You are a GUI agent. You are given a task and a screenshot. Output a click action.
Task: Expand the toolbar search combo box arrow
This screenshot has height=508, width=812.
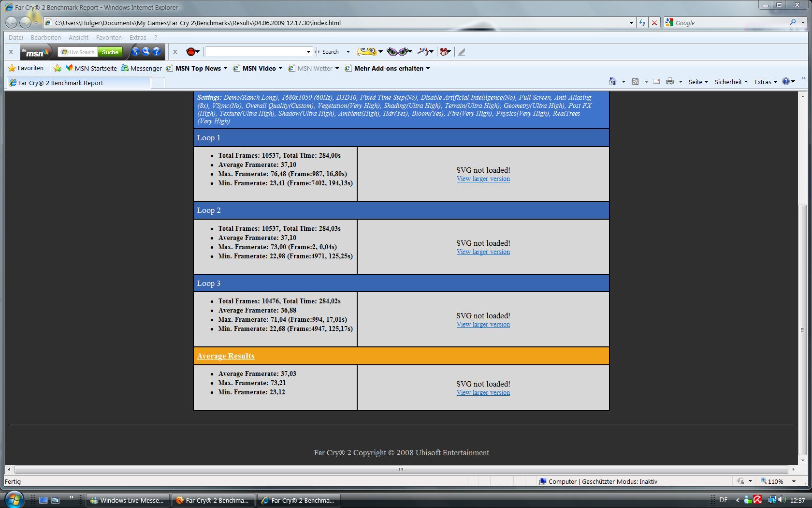308,52
